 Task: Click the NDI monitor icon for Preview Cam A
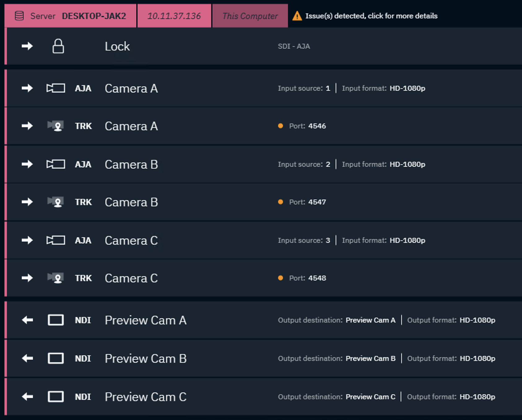pos(56,320)
